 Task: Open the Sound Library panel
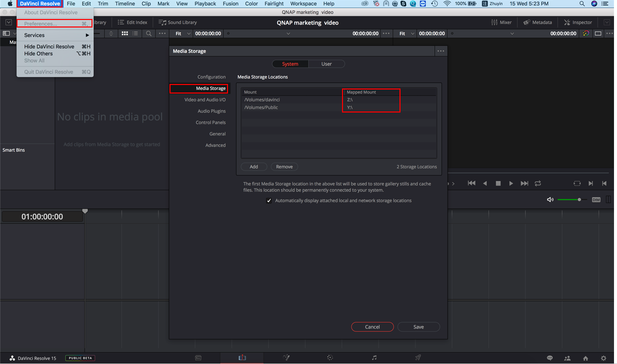coord(177,22)
